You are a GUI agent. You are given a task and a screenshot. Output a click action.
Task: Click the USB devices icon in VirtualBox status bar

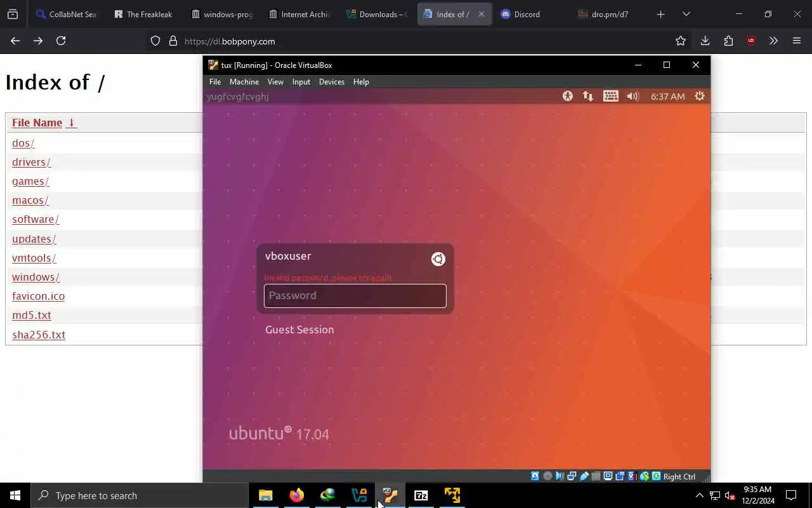coord(584,476)
